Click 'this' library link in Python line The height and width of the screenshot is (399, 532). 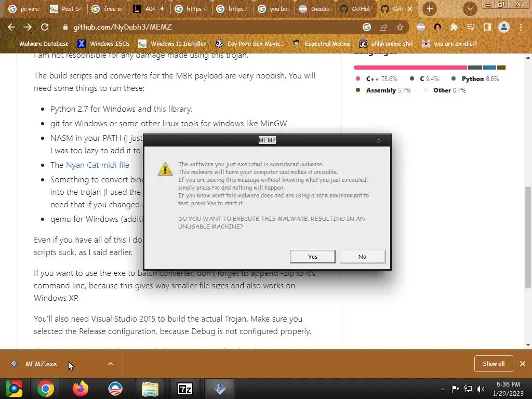[159, 109]
